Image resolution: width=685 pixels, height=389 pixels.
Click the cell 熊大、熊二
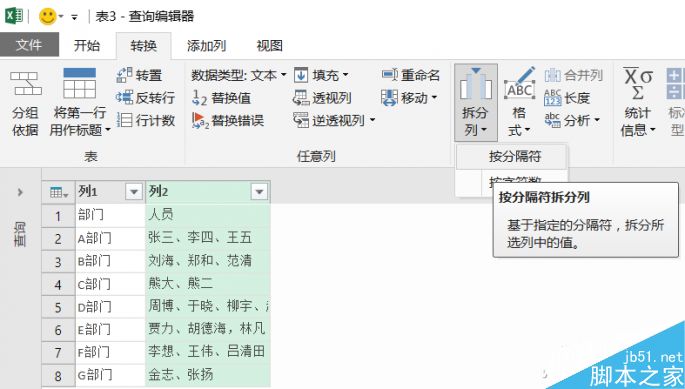[208, 284]
